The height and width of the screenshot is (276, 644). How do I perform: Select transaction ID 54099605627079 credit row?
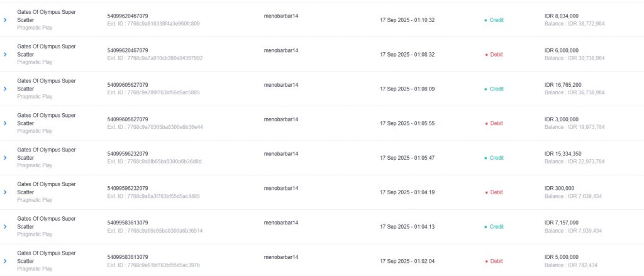pyautogui.click(x=128, y=85)
